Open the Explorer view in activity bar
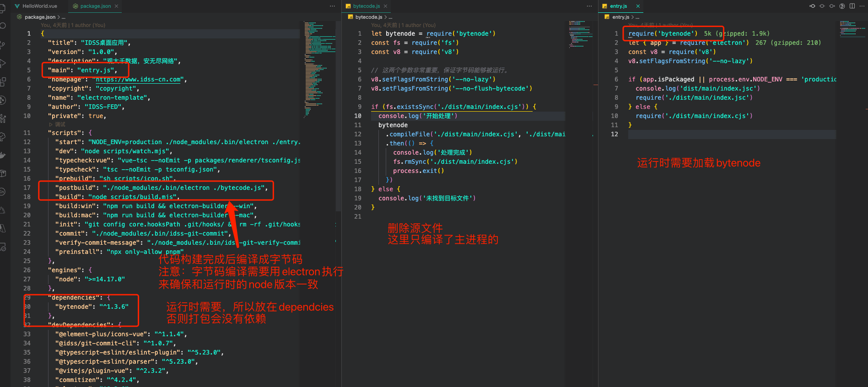Screen dimensions: 868x387 tap(2, 8)
